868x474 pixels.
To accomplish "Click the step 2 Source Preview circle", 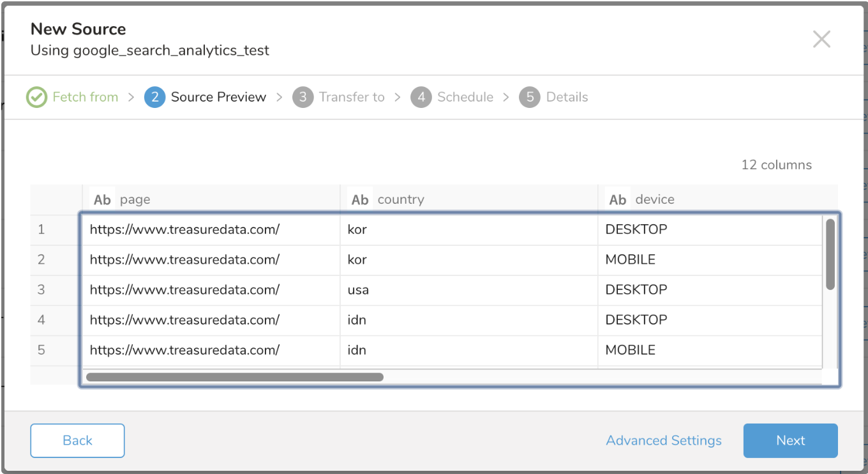I will coord(155,97).
